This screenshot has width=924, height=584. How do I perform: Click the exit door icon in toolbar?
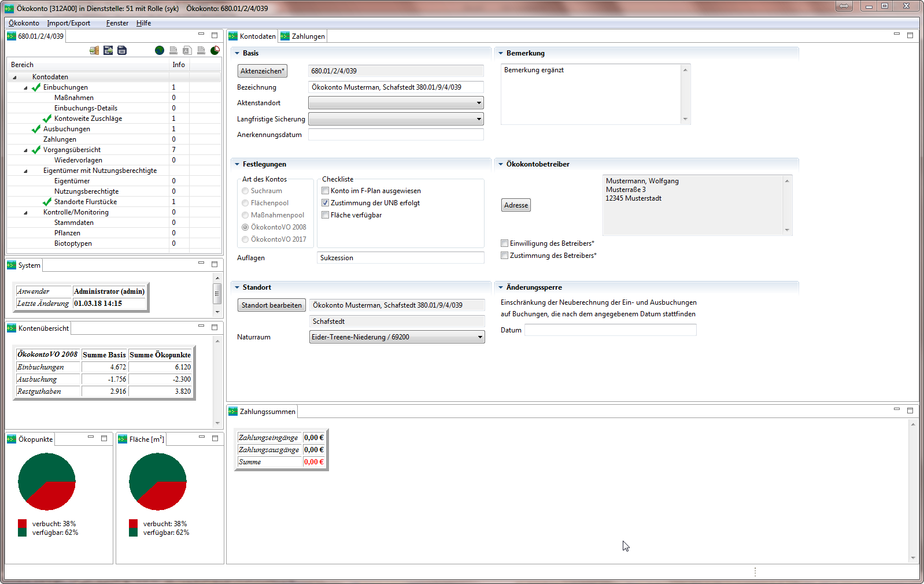94,51
